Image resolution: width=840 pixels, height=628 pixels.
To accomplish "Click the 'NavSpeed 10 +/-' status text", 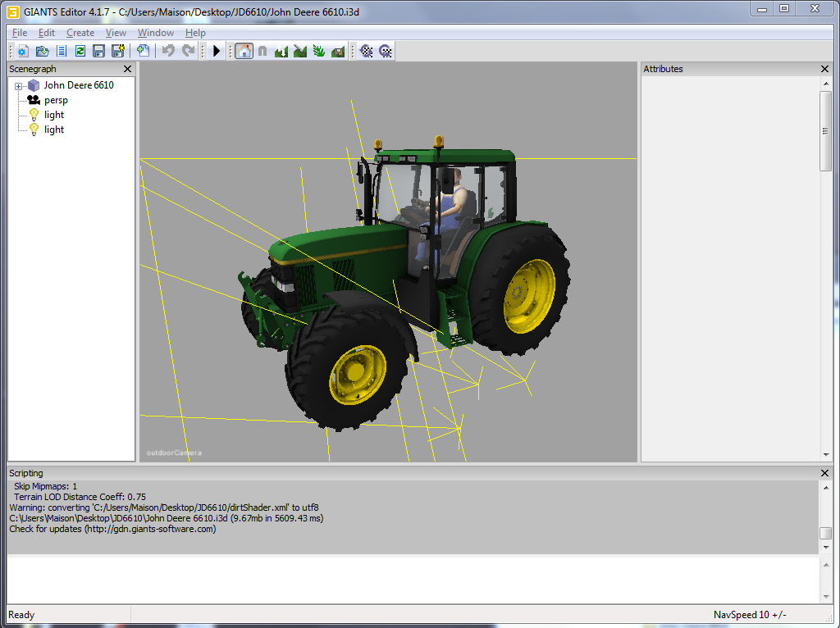I will (750, 615).
